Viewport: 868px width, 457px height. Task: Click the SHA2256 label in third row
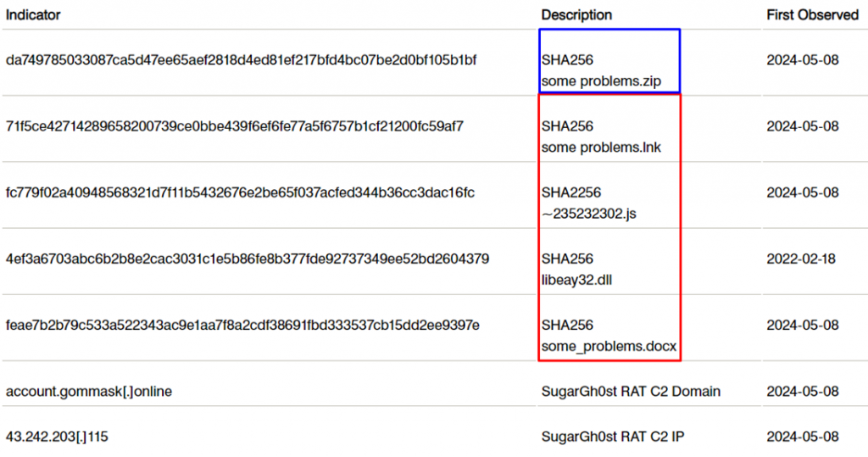point(571,192)
